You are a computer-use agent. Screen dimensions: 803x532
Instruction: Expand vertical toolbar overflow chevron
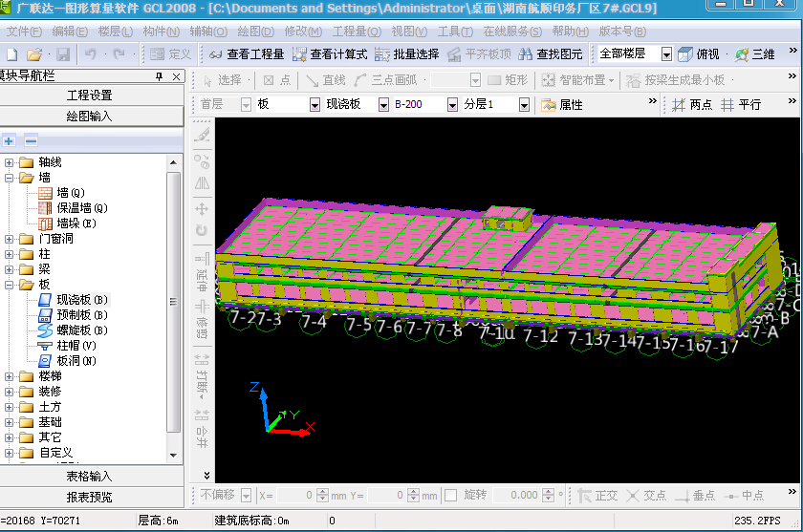pyautogui.click(x=206, y=476)
